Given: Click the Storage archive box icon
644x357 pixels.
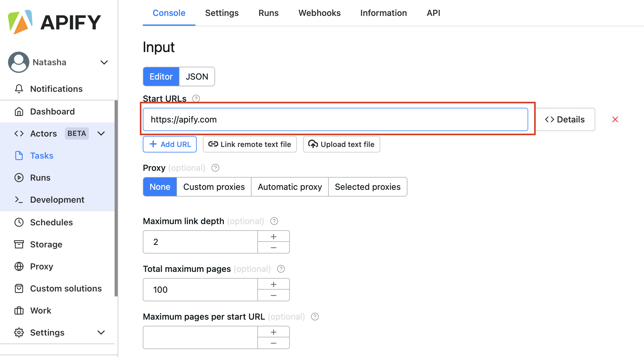Looking at the screenshot, I should pos(19,244).
